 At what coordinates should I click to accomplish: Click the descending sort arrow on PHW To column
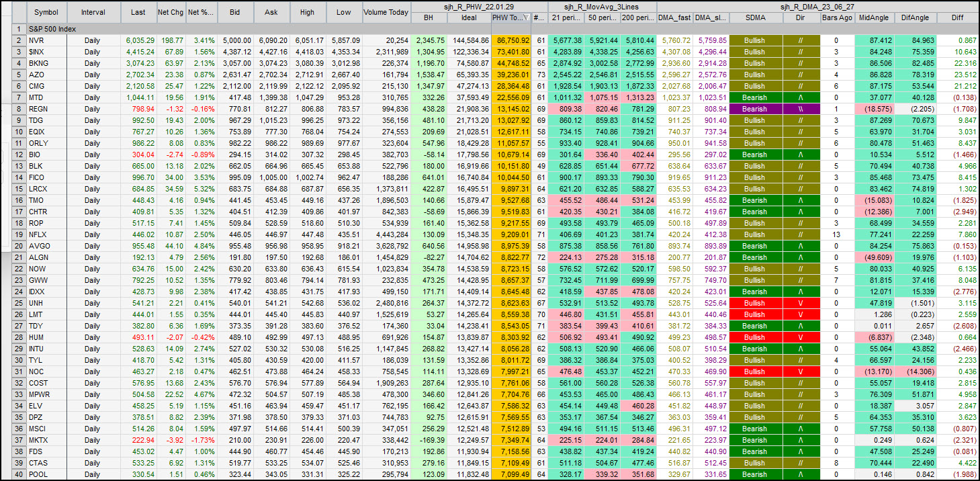pyautogui.click(x=525, y=17)
